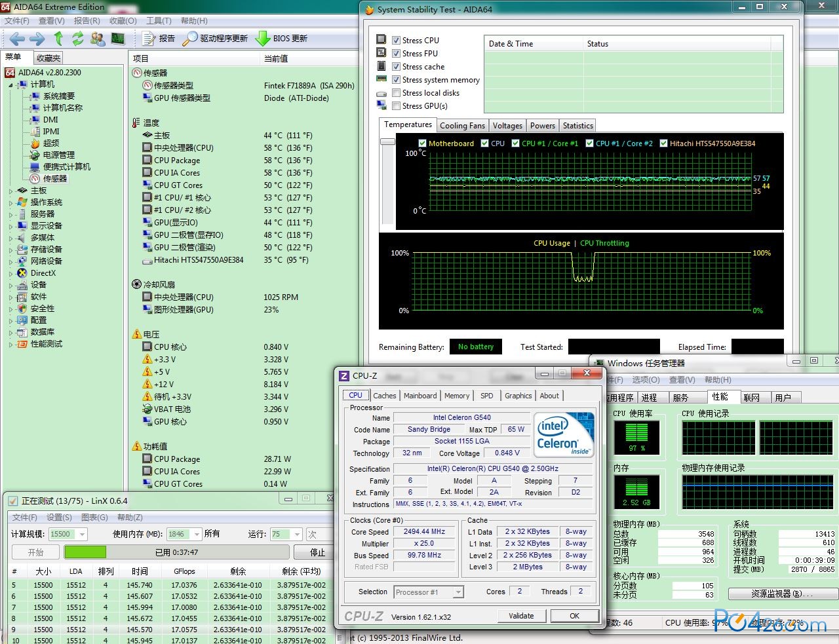Toggle Hitachi HTS547550A9E384 graph checkbox
The width and height of the screenshot is (839, 644).
tap(664, 143)
